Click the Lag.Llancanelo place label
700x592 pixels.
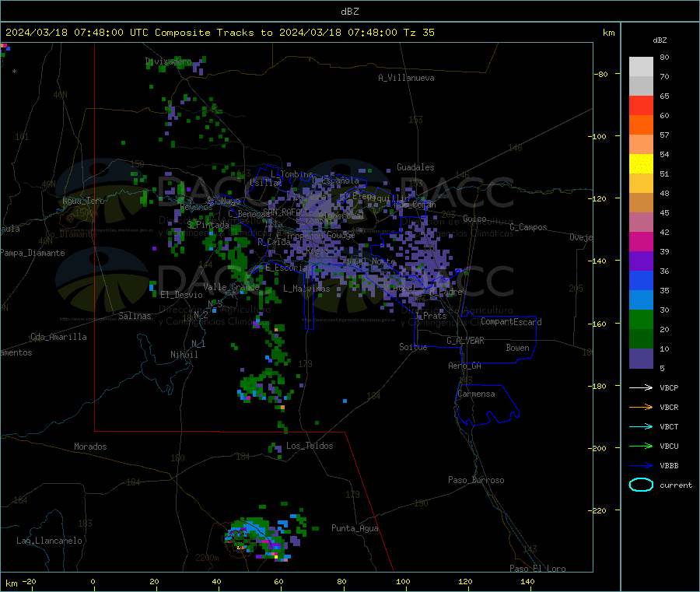pyautogui.click(x=49, y=541)
